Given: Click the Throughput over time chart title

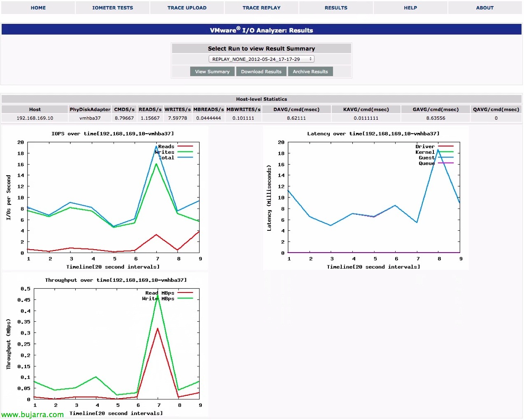Looking at the screenshot, I should 116,280.
